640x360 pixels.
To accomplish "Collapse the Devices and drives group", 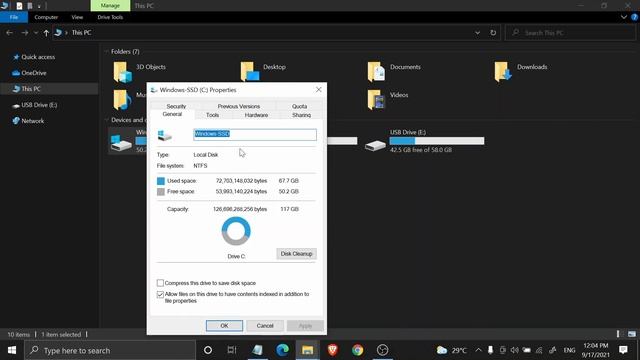I will click(x=107, y=120).
